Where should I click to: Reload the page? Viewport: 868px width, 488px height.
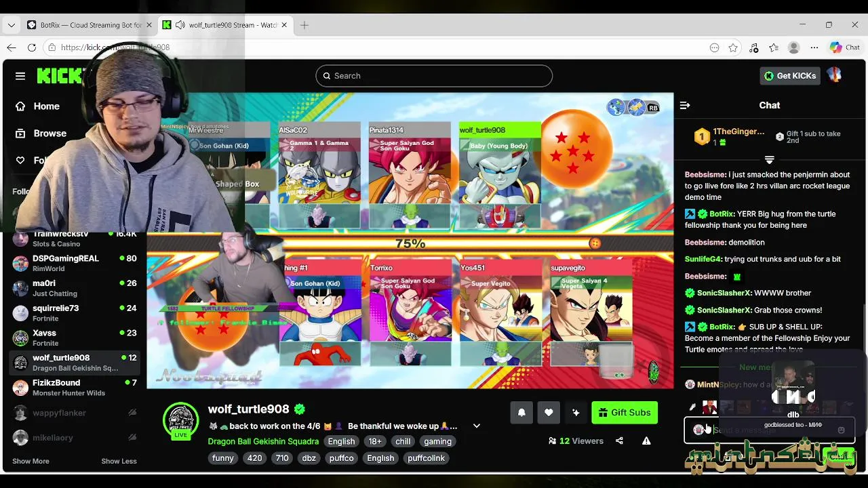32,47
